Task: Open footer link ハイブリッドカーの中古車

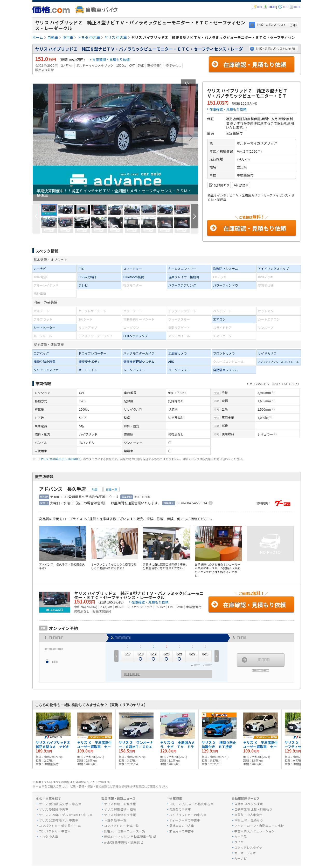Action: pos(188,815)
